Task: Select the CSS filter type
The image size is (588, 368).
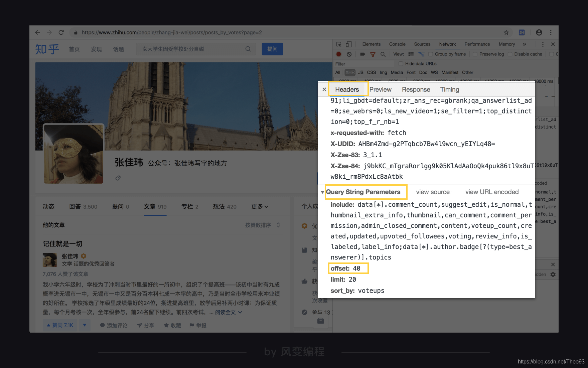Action: (372, 72)
